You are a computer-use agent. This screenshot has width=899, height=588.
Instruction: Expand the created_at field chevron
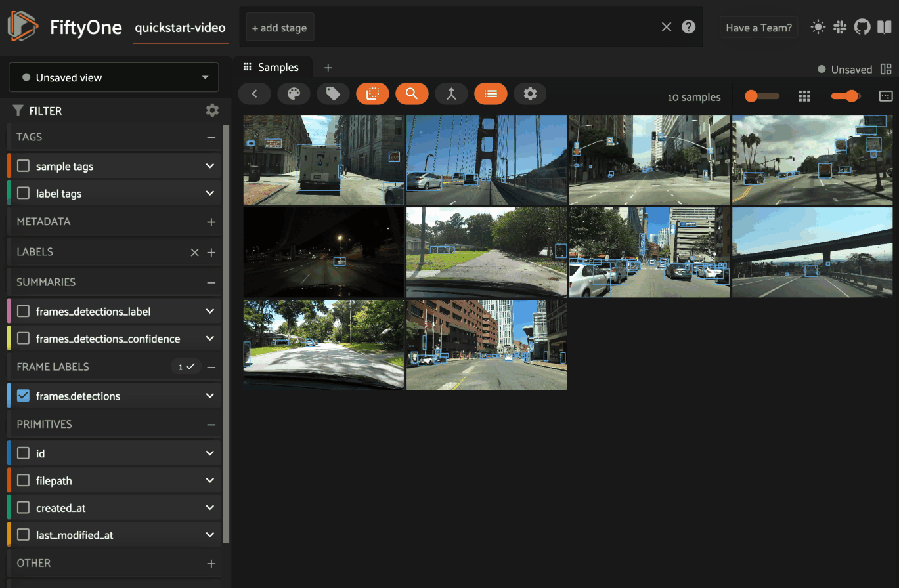(x=210, y=507)
